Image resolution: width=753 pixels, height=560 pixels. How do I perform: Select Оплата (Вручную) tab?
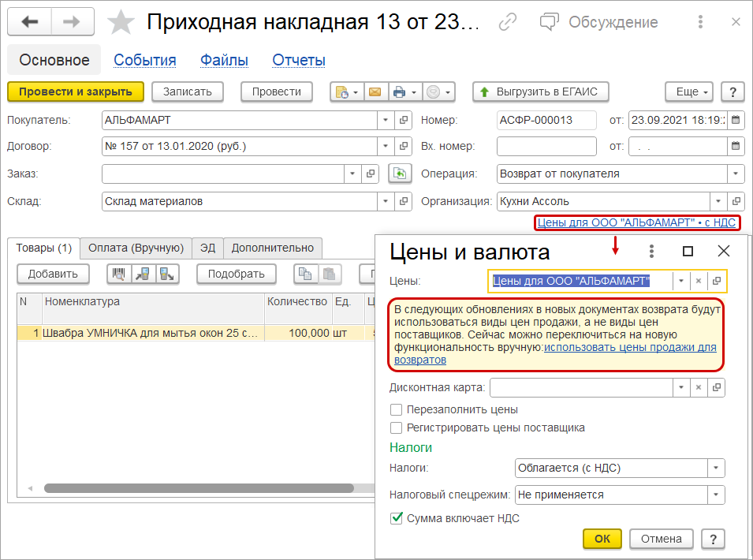[136, 248]
